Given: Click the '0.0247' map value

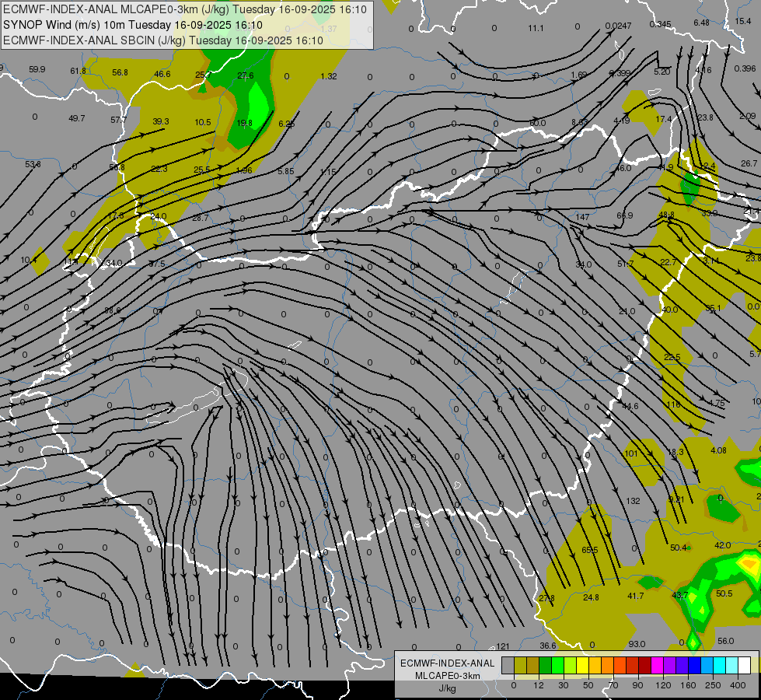Looking at the screenshot, I should point(618,26).
